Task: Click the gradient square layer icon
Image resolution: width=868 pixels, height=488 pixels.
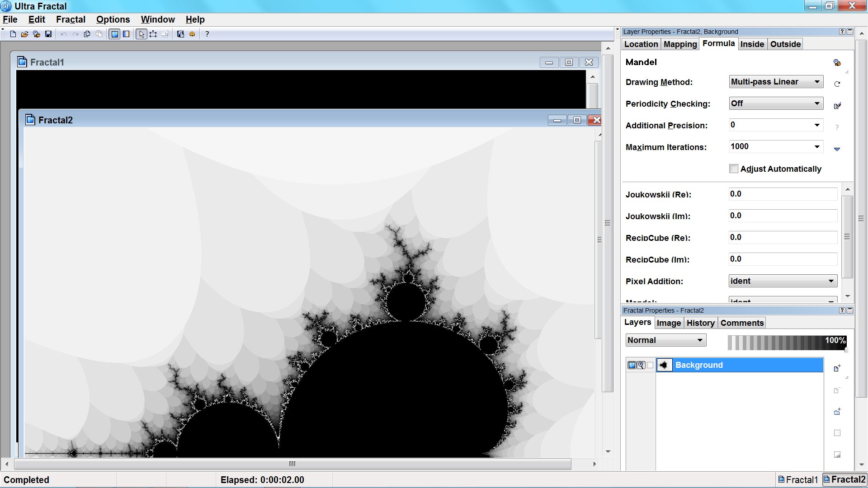Action: 837,455
